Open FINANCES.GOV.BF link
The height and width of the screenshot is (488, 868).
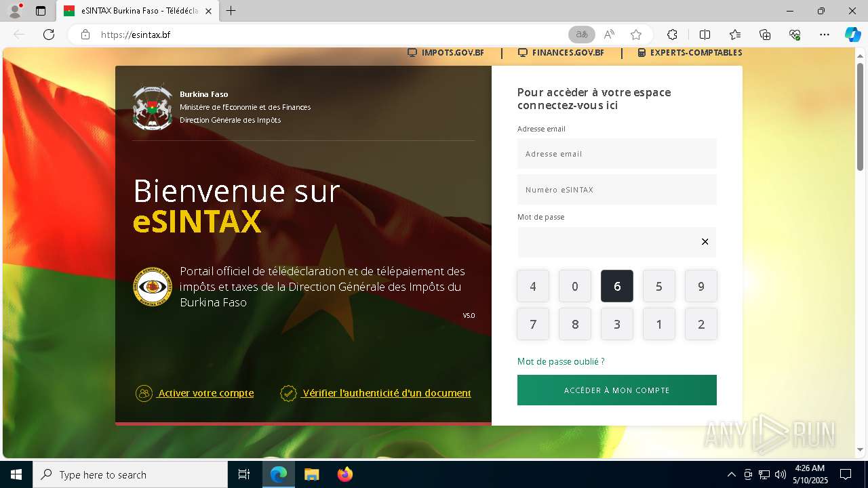(x=560, y=53)
